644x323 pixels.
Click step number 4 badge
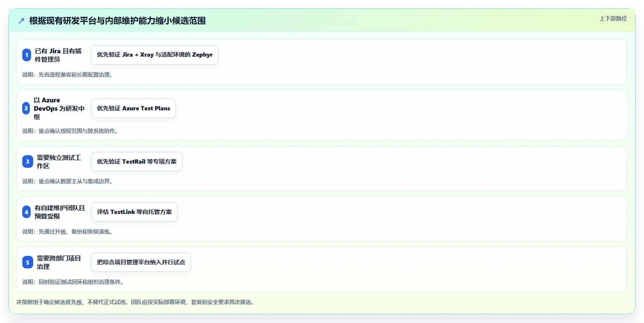(x=27, y=212)
